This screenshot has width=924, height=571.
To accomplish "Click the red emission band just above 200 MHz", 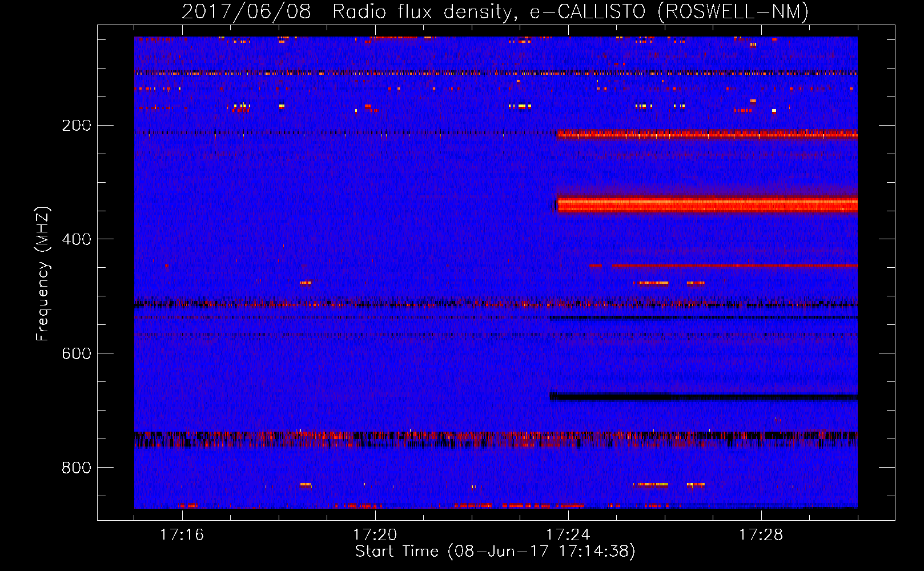I will [707, 134].
